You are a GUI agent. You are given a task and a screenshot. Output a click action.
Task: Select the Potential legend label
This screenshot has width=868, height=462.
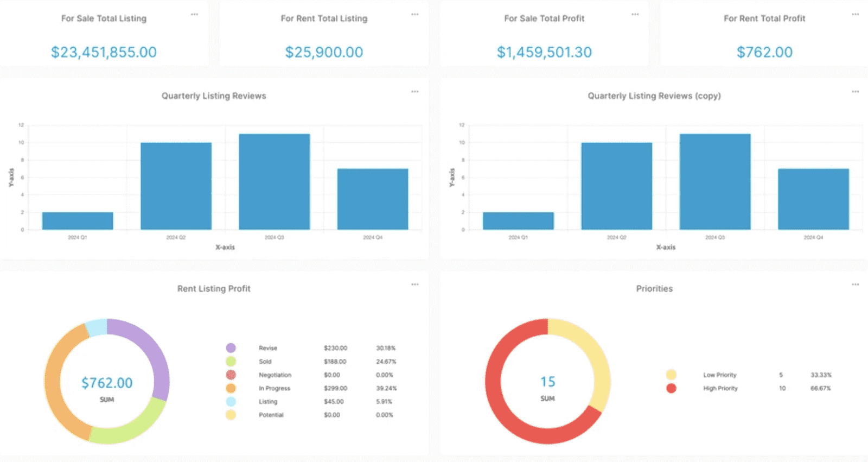(271, 415)
